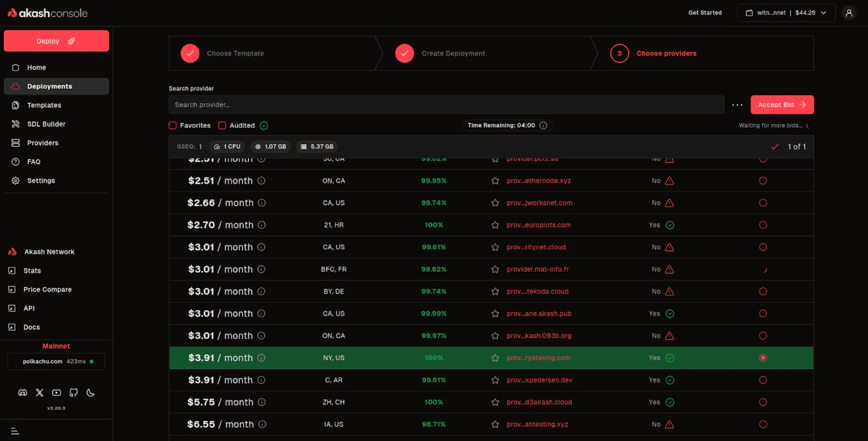Open the more options menu beside search
This screenshot has width=868, height=441.
click(x=737, y=105)
